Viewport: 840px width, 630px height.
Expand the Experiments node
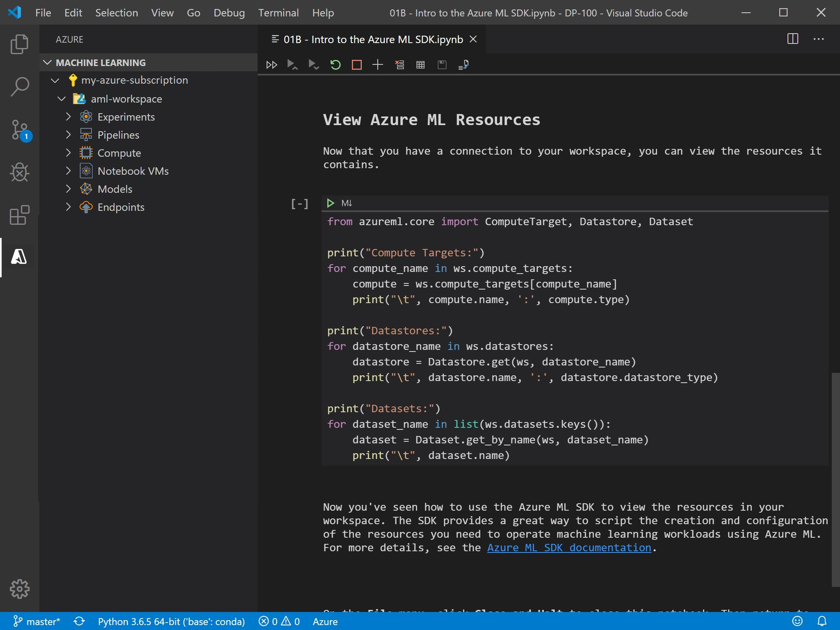68,117
